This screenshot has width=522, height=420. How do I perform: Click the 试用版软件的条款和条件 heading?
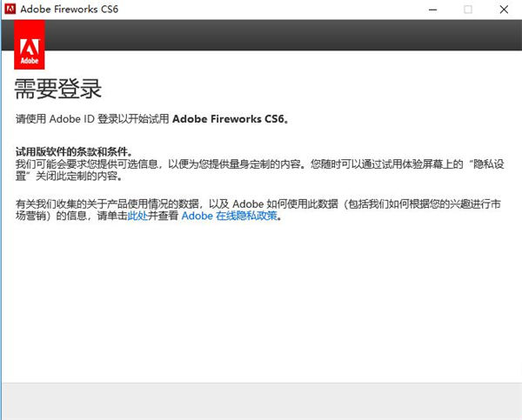pos(74,152)
